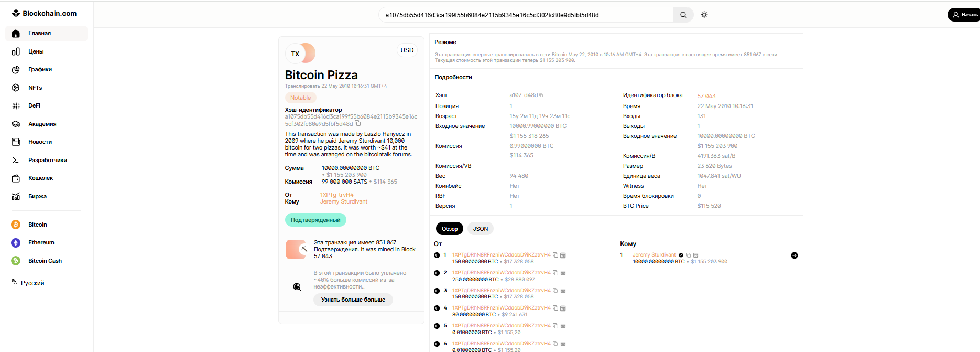Select Ethereum in the sidebar
This screenshot has height=352, width=980.
point(41,242)
